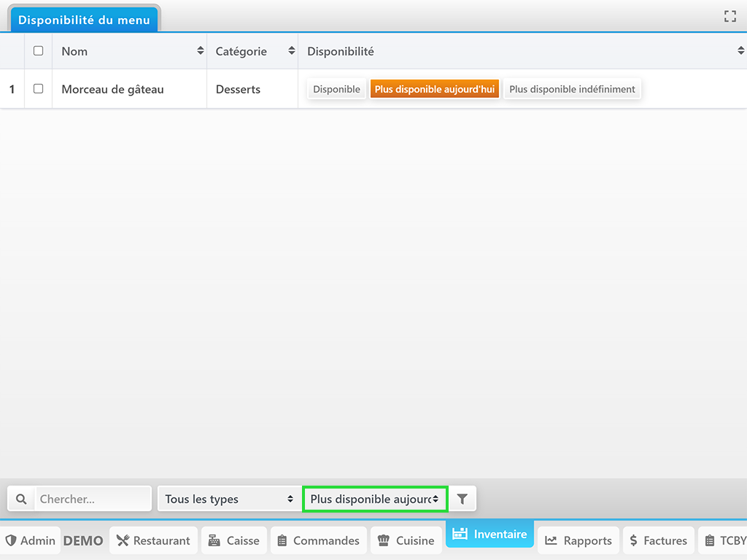Click the magnifying glass search icon
Screen dimensions: 747x560
tap(21, 499)
